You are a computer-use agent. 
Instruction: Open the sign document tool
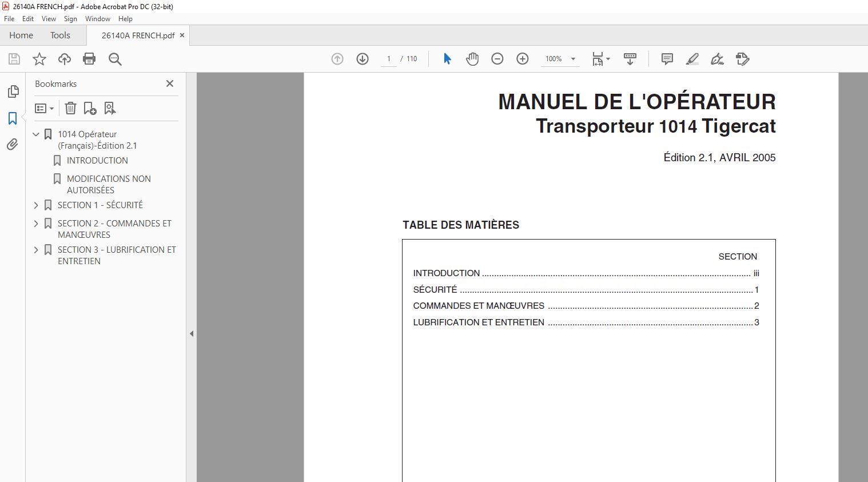coord(717,59)
